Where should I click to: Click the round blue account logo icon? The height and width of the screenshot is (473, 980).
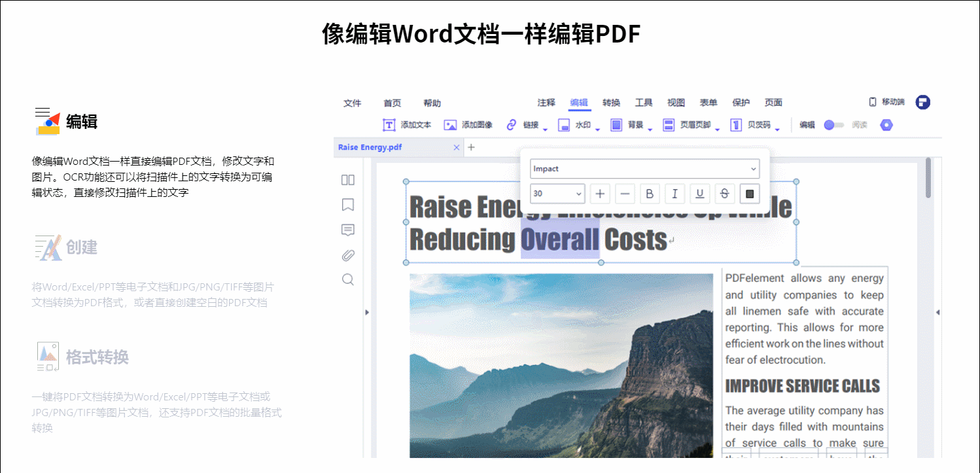[922, 102]
